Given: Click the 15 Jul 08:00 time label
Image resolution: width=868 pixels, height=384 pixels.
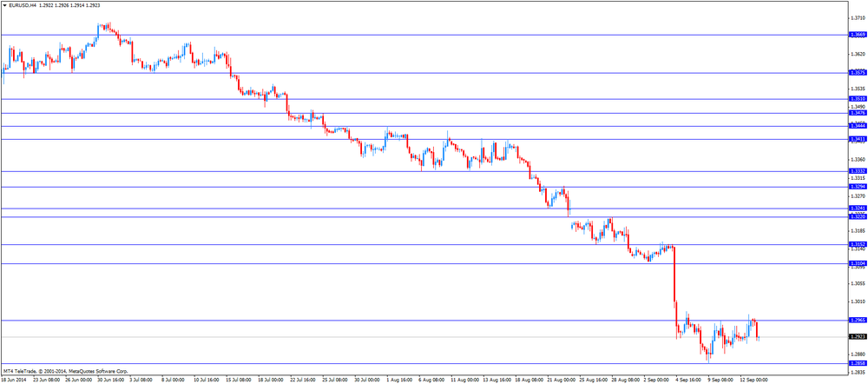Looking at the screenshot, I should tap(238, 381).
